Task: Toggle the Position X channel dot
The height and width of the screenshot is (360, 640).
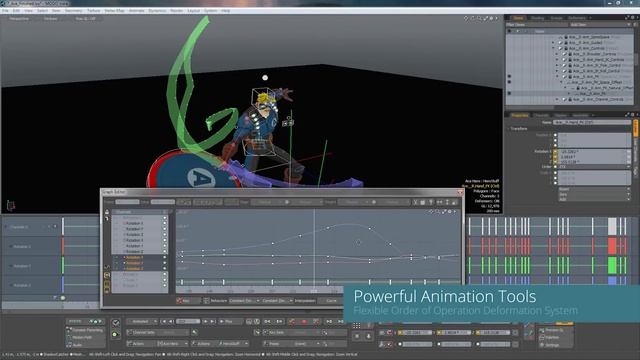Action: point(555,135)
